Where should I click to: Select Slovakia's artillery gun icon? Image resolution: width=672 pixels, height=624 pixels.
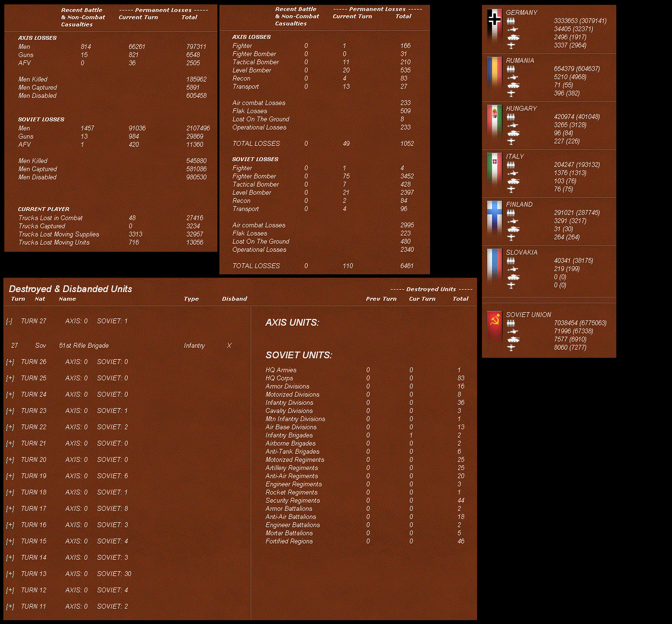(513, 269)
